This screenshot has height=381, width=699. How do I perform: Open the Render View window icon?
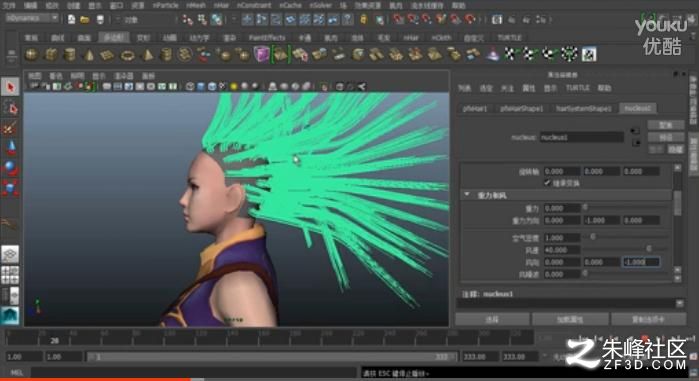497,20
